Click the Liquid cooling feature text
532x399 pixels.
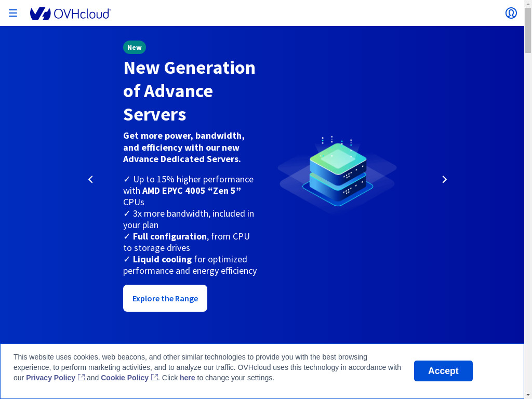(x=162, y=259)
